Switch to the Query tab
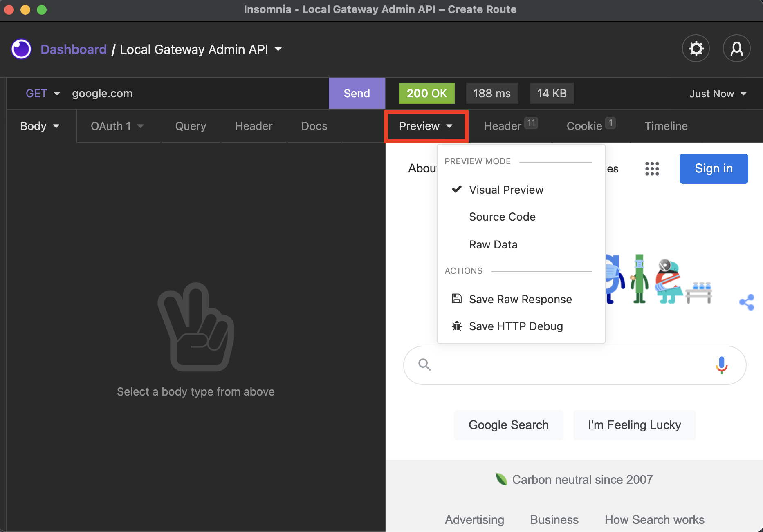 click(191, 126)
